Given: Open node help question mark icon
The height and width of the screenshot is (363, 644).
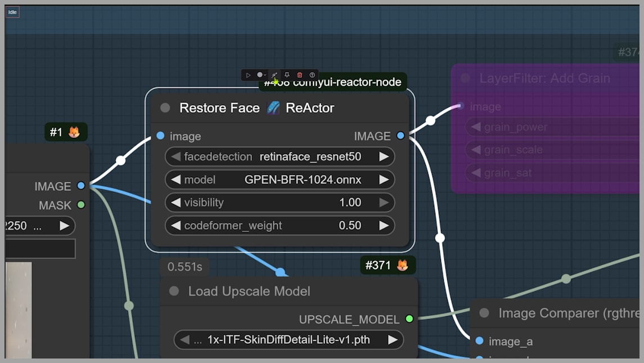Looking at the screenshot, I should click(x=312, y=75).
